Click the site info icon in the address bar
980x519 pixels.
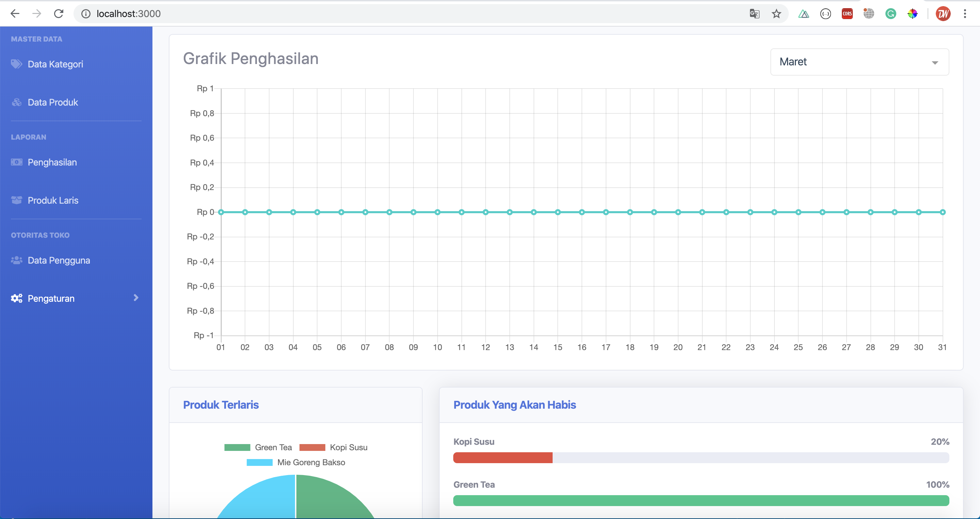[x=86, y=14]
